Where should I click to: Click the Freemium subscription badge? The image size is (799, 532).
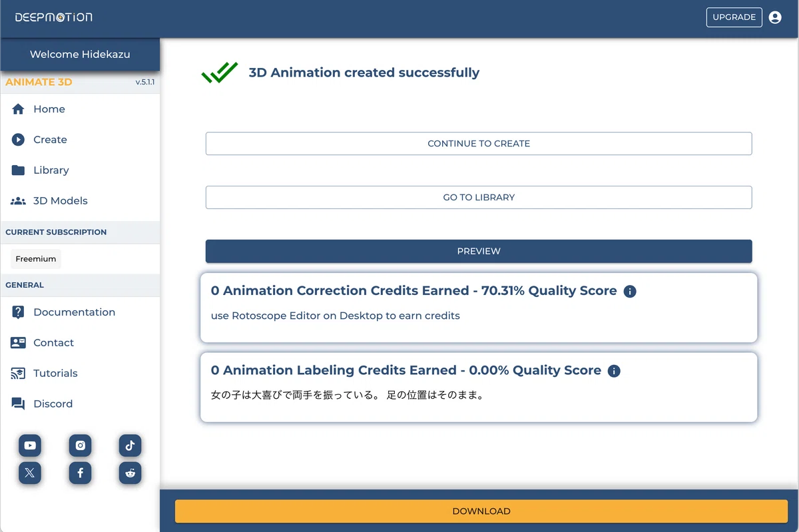(36, 259)
